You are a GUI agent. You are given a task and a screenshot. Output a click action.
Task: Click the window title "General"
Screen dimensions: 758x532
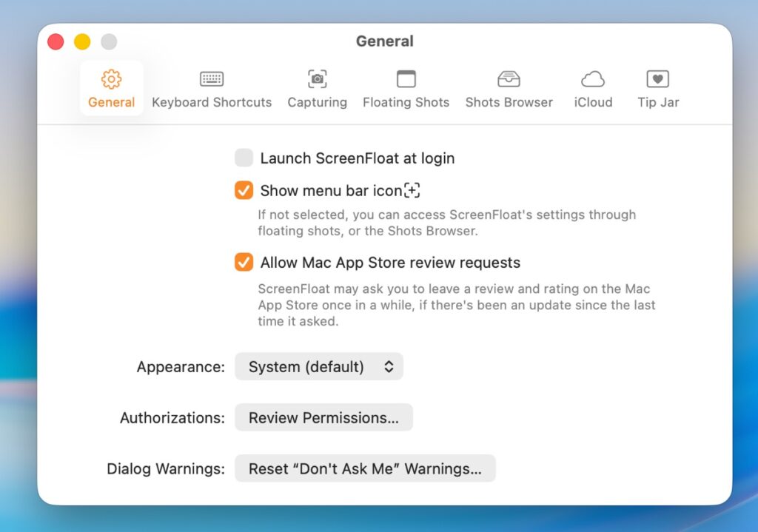pos(384,41)
